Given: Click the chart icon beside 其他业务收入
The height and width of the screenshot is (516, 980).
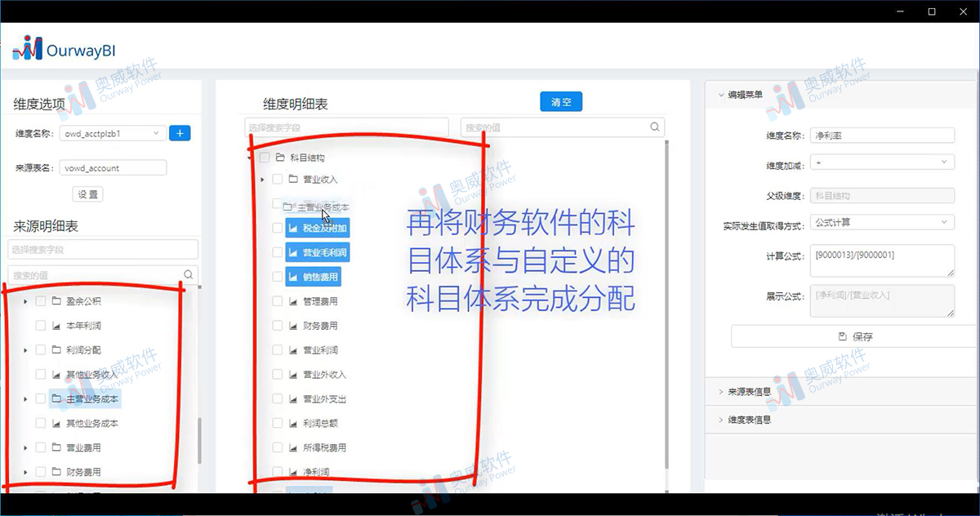Looking at the screenshot, I should pyautogui.click(x=57, y=375).
